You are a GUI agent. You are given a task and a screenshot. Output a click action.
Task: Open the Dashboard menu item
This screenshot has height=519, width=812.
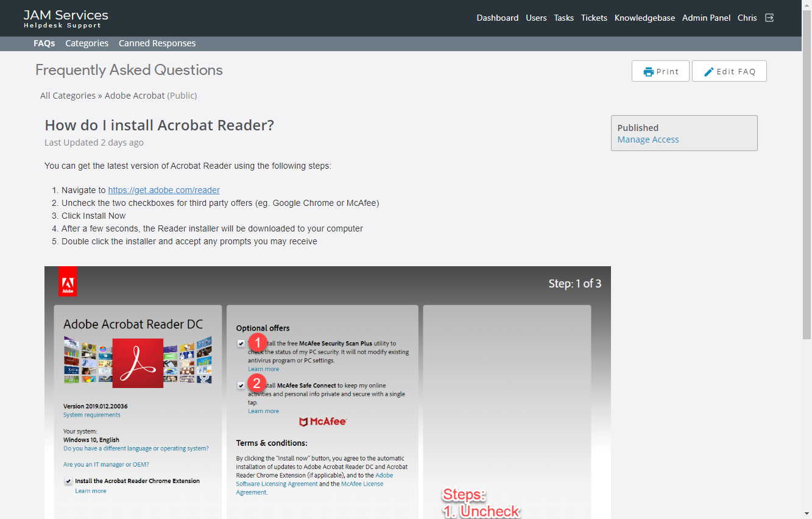(498, 18)
